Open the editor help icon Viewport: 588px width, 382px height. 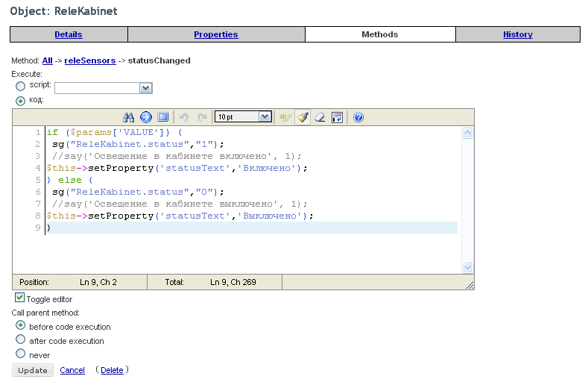coord(358,117)
